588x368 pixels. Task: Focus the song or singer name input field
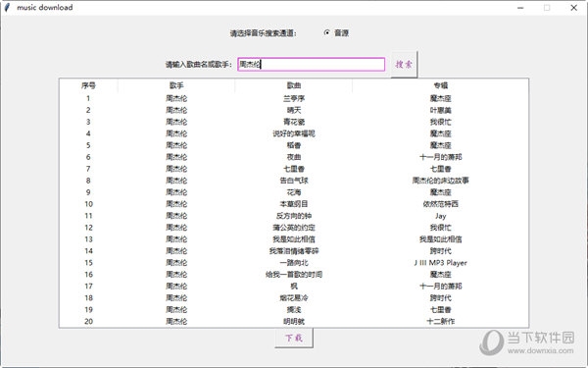(x=312, y=64)
